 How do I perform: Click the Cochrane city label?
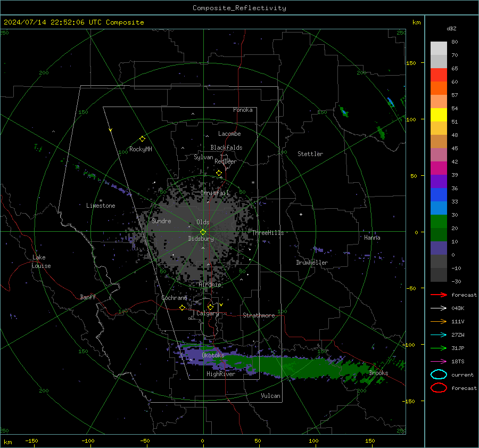(x=174, y=298)
